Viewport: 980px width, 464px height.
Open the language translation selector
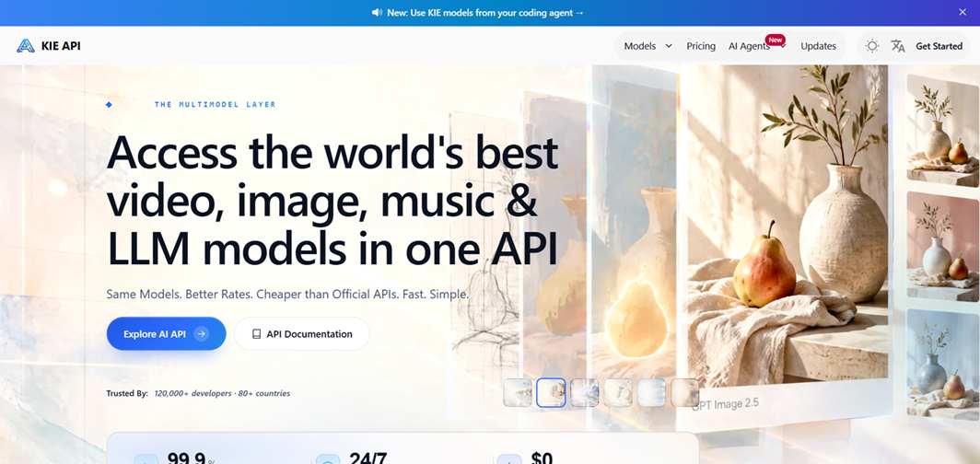(898, 46)
